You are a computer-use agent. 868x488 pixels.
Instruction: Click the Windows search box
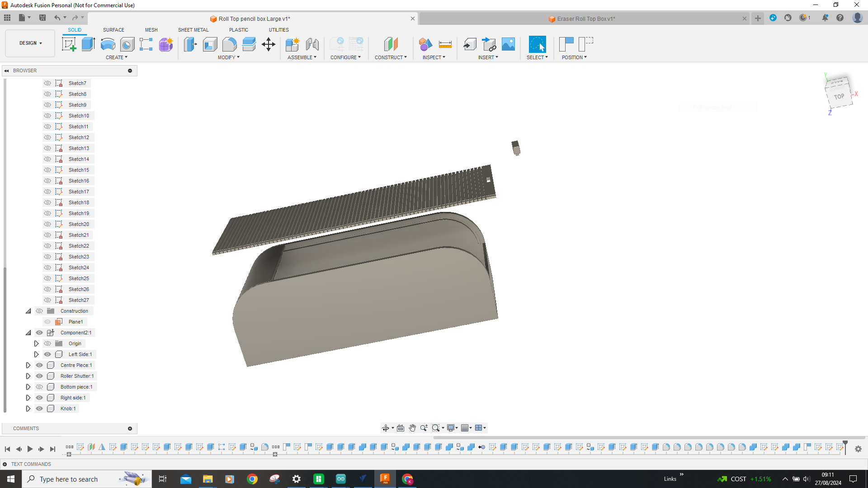coord(86,479)
